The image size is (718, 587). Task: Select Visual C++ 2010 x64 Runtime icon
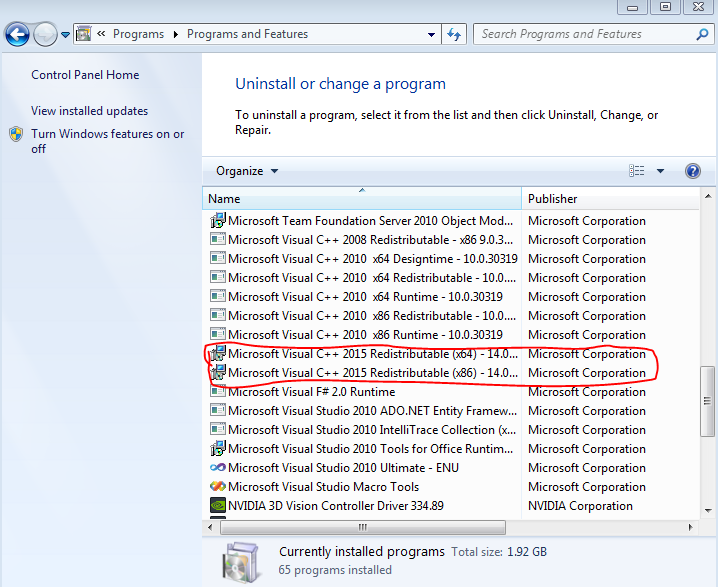(x=218, y=296)
